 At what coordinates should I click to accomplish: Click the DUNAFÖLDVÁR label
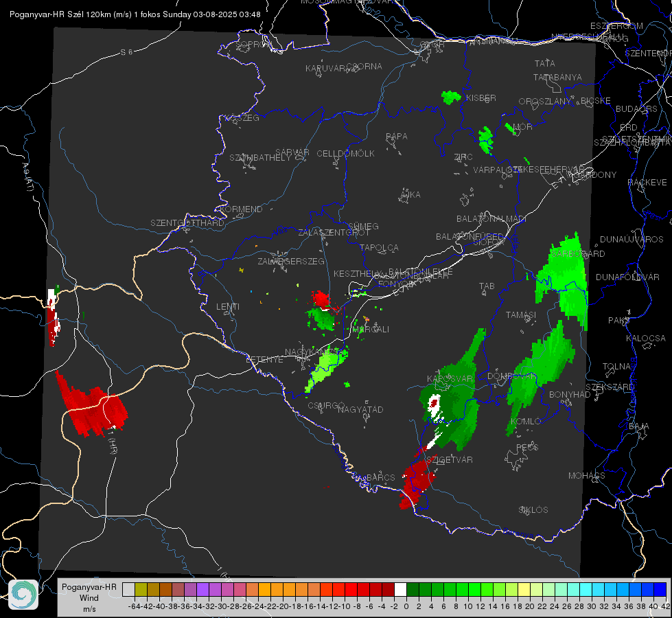pyautogui.click(x=627, y=277)
